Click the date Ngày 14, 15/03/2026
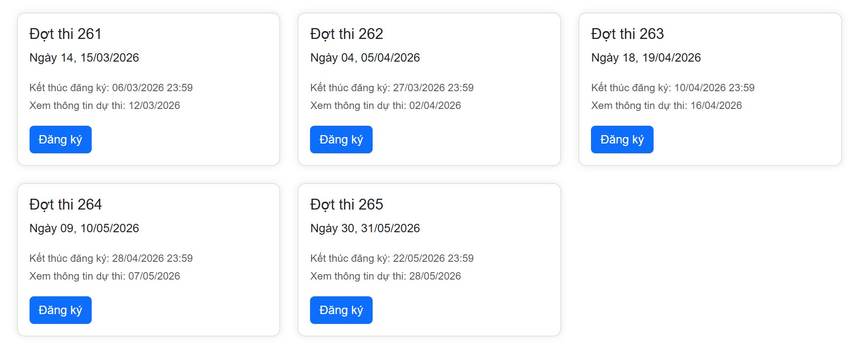The width and height of the screenshot is (868, 355). pos(84,58)
